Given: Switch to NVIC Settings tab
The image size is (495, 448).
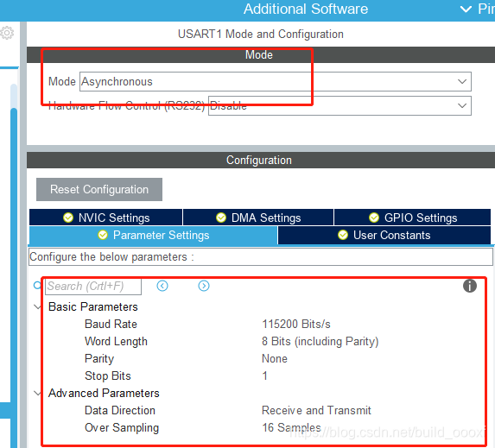Looking at the screenshot, I should coord(105,218).
